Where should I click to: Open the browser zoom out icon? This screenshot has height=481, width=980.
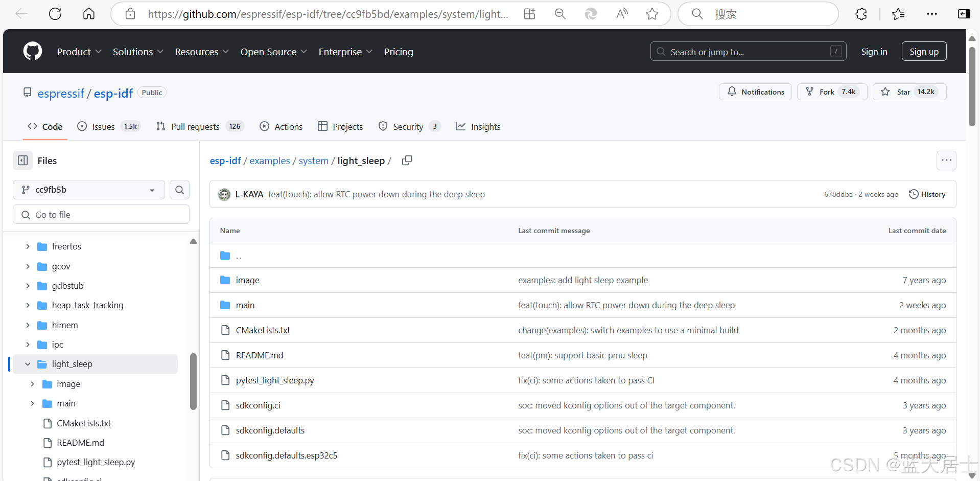560,14
